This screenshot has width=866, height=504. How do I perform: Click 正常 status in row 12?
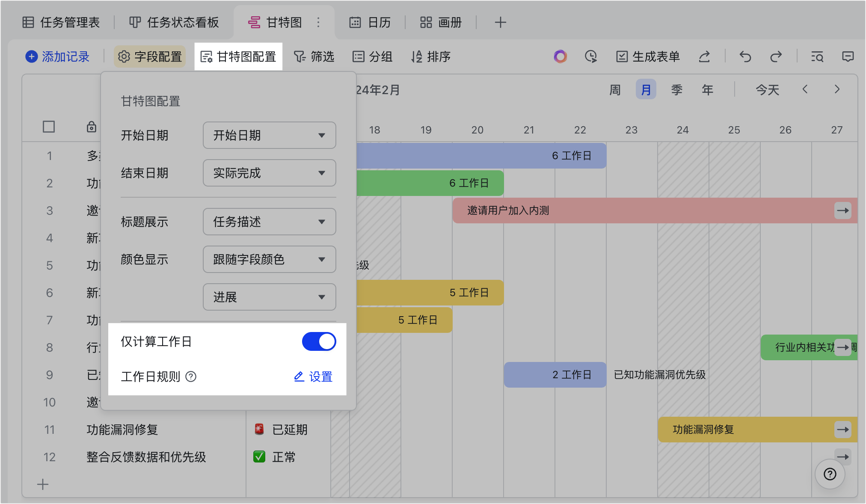coord(274,457)
